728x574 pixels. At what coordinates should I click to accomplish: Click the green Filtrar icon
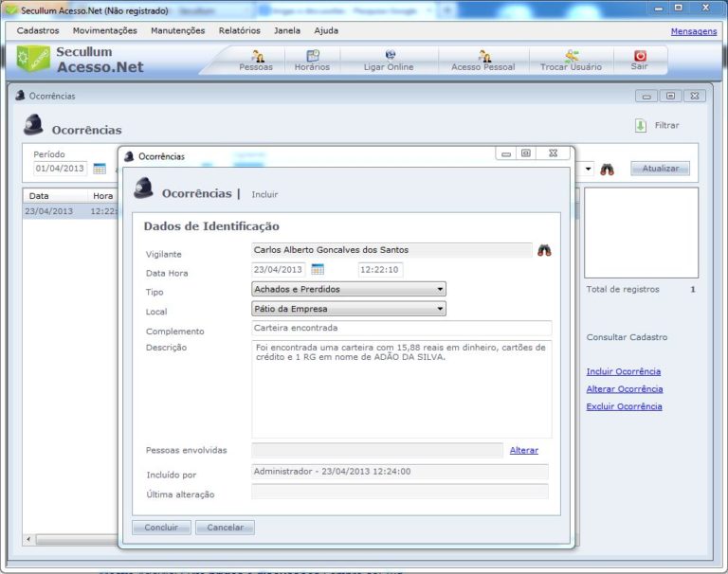tap(641, 125)
